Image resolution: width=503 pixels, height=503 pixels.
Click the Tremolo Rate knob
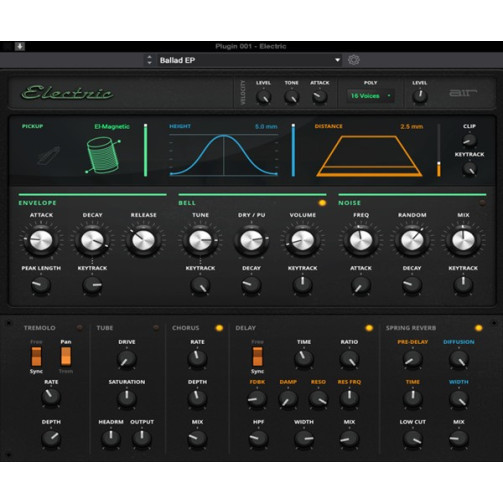[x=51, y=397]
